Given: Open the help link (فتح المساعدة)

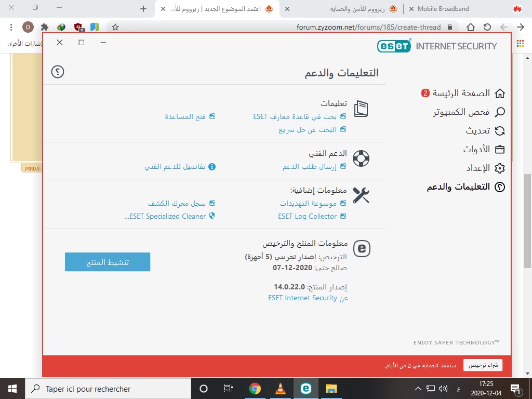Looking at the screenshot, I should [190, 116].
